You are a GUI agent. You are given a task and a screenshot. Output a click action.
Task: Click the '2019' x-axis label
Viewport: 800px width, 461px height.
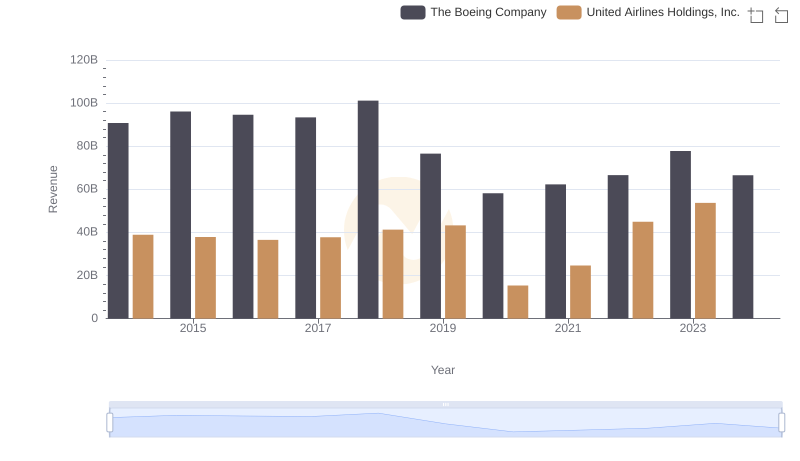(443, 328)
